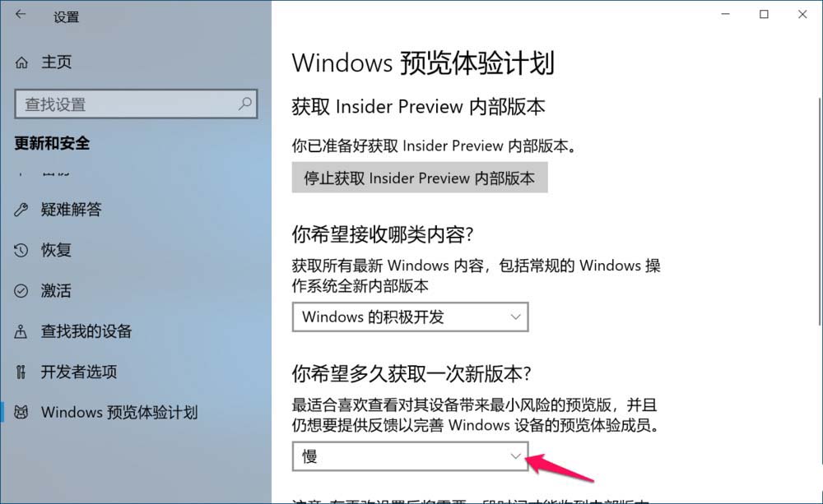Click 停止获取 Insider Preview 内部版本 button
The height and width of the screenshot is (504, 823).
point(420,178)
